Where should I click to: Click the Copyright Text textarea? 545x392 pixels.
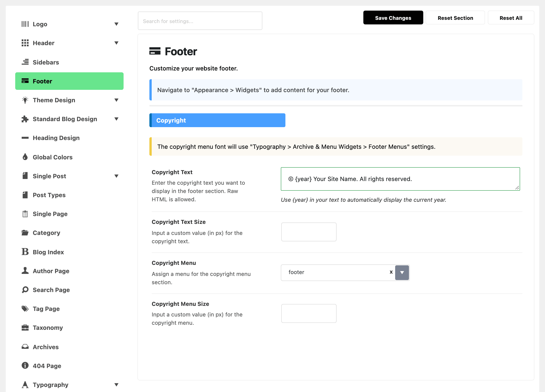400,179
